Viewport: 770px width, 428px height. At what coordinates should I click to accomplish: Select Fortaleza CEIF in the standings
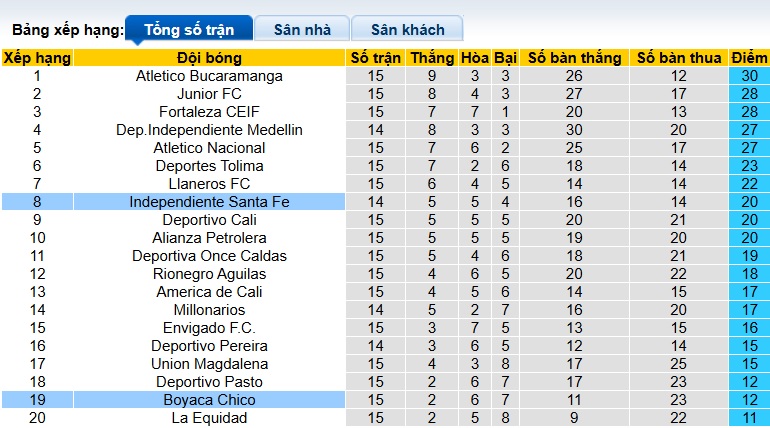[209, 112]
